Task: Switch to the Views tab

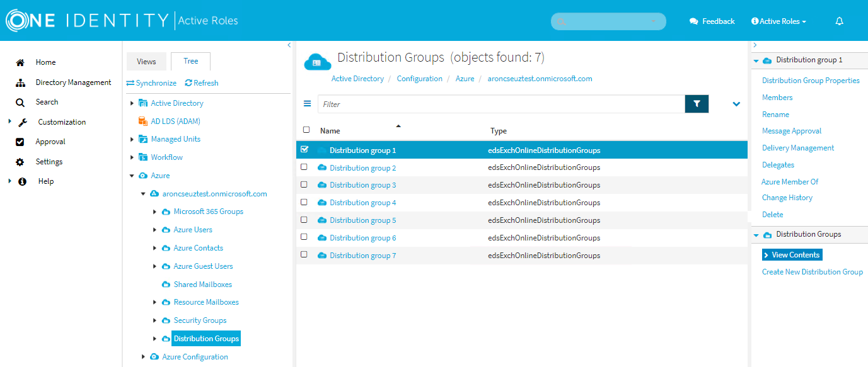Action: point(146,62)
